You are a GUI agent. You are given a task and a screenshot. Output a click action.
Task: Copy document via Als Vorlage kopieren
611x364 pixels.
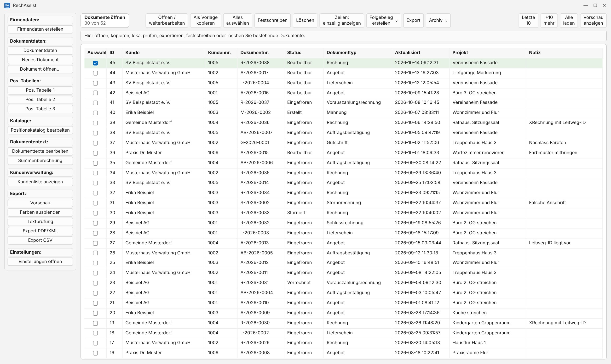tap(206, 20)
